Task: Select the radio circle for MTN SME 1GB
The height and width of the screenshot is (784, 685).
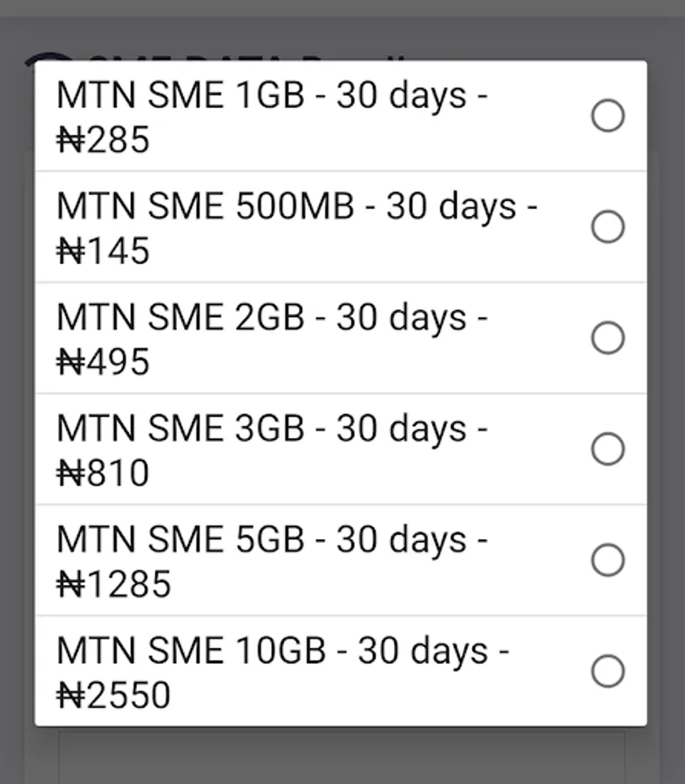Action: pos(607,116)
